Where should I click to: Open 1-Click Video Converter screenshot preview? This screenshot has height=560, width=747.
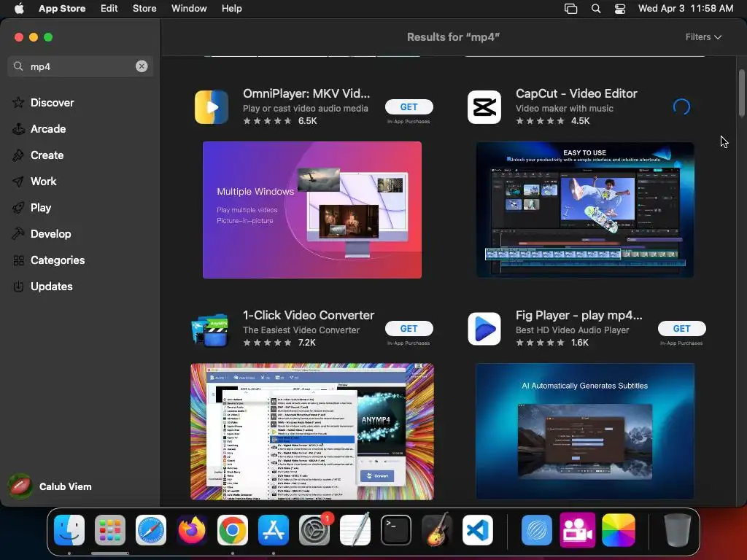312,432
